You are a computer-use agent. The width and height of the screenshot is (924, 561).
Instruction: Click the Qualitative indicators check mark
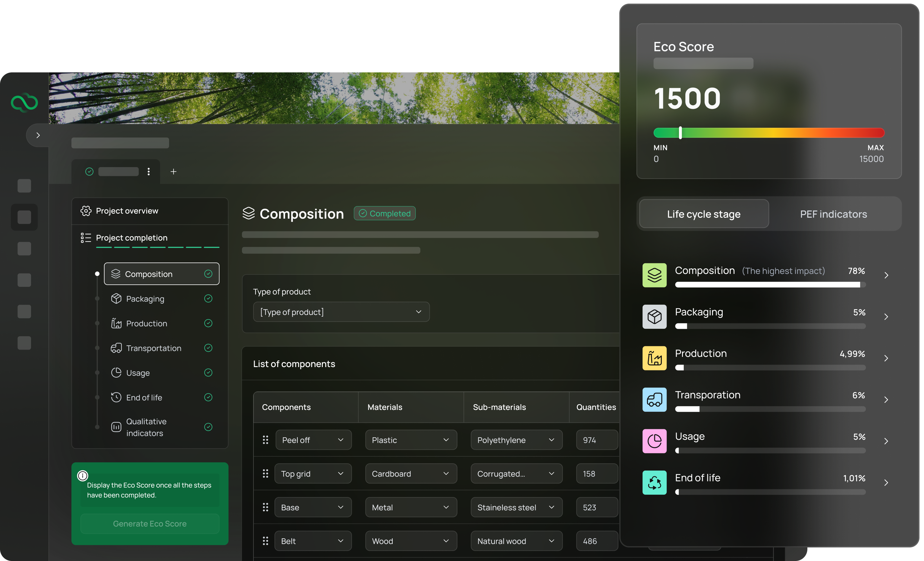208,427
